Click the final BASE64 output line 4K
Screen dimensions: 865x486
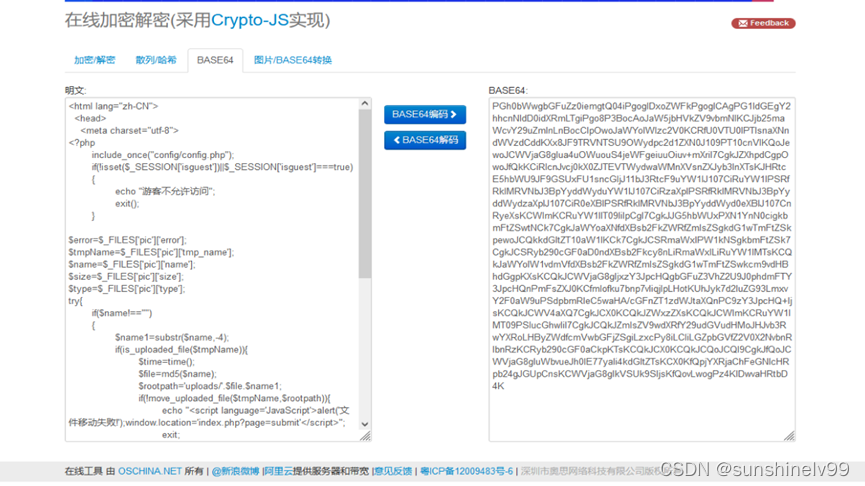tap(498, 386)
